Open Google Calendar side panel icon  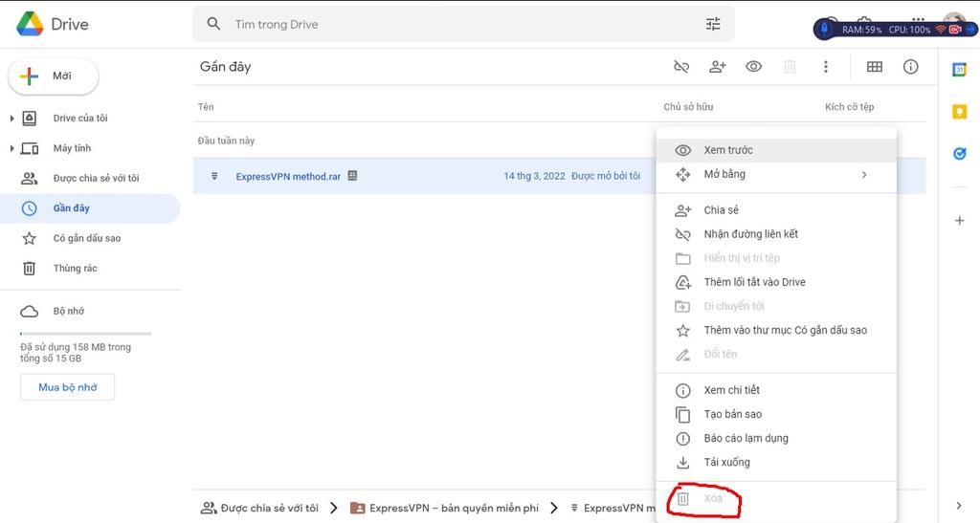click(x=959, y=69)
